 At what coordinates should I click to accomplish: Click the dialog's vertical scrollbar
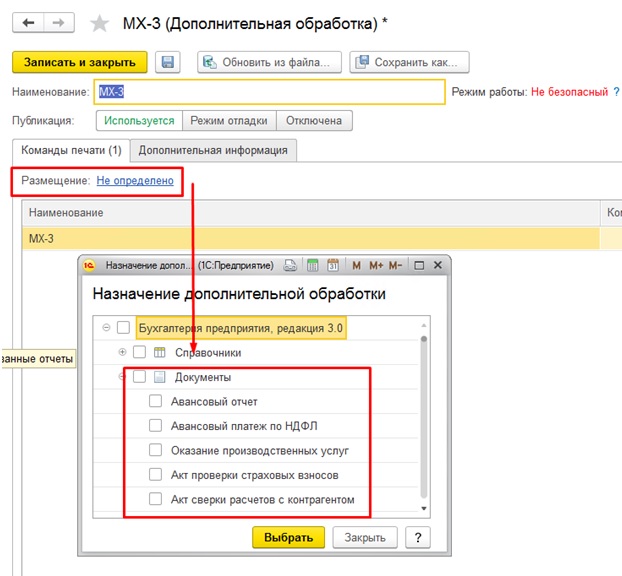point(424,420)
